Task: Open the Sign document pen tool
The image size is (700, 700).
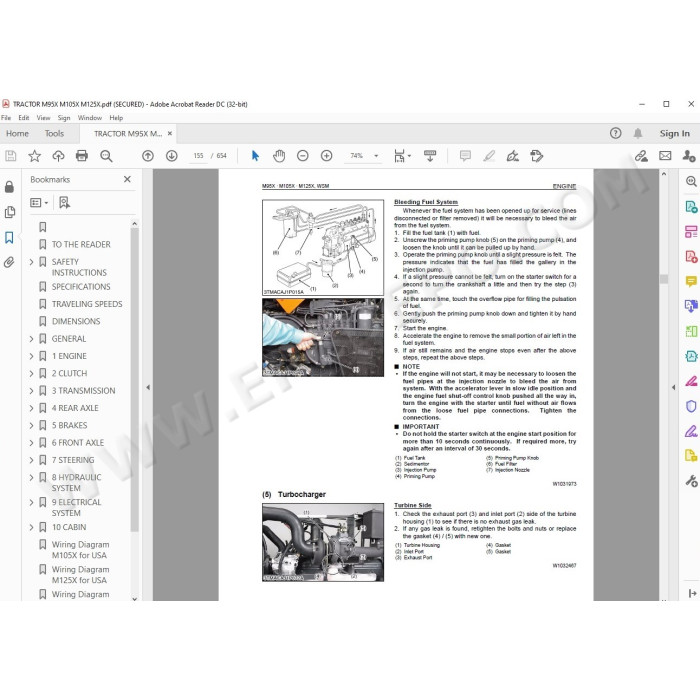Action: (x=512, y=156)
